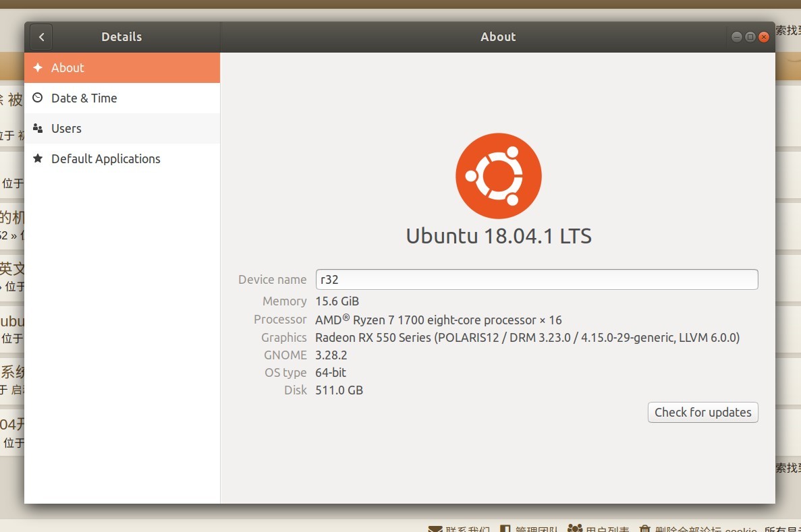
Task: Click the 64-bit OS type value
Action: pyautogui.click(x=331, y=373)
